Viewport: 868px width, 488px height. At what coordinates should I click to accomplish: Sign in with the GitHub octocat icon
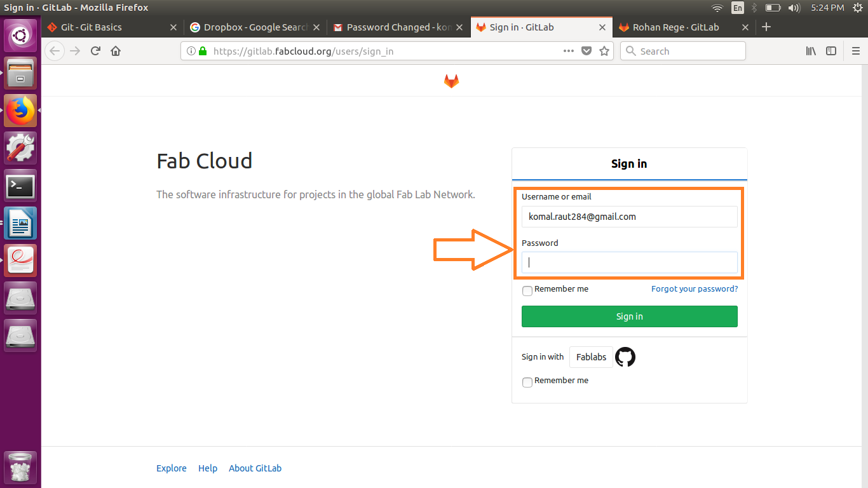point(625,357)
